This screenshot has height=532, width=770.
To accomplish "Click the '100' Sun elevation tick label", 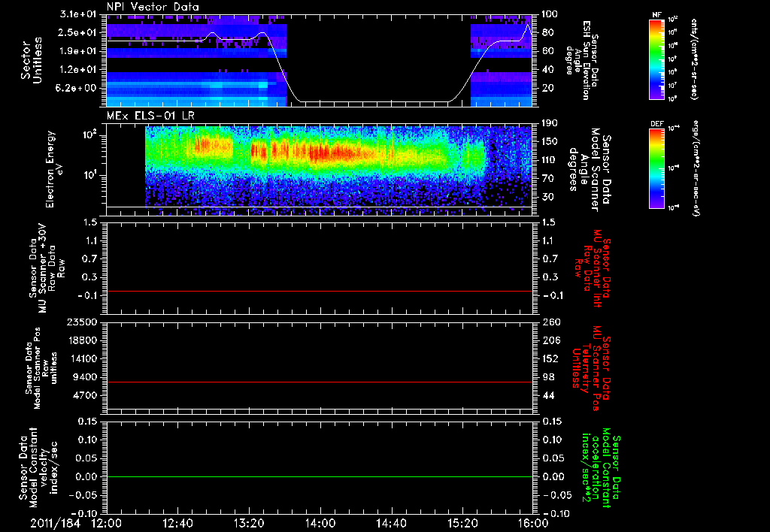I will pos(550,14).
